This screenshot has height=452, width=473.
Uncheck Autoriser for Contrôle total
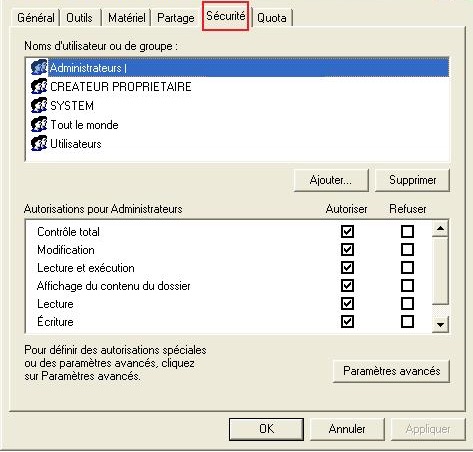pyautogui.click(x=347, y=231)
